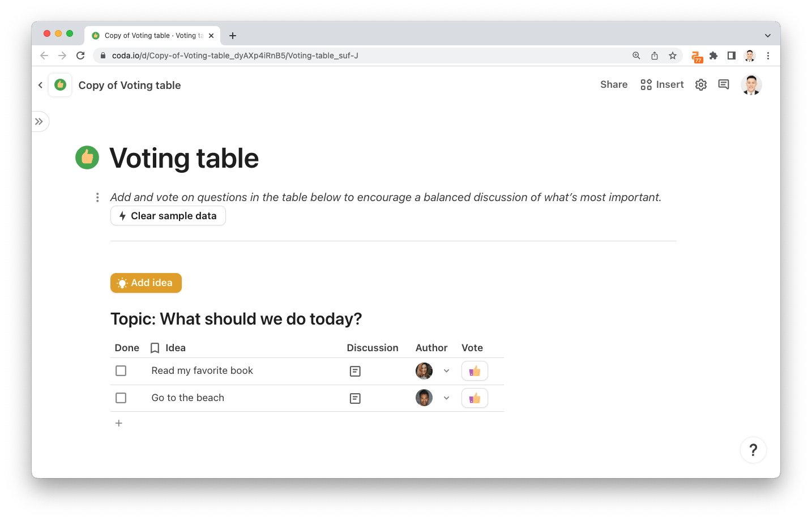This screenshot has width=812, height=520.
Task: Click your profile avatar picture
Action: [751, 84]
